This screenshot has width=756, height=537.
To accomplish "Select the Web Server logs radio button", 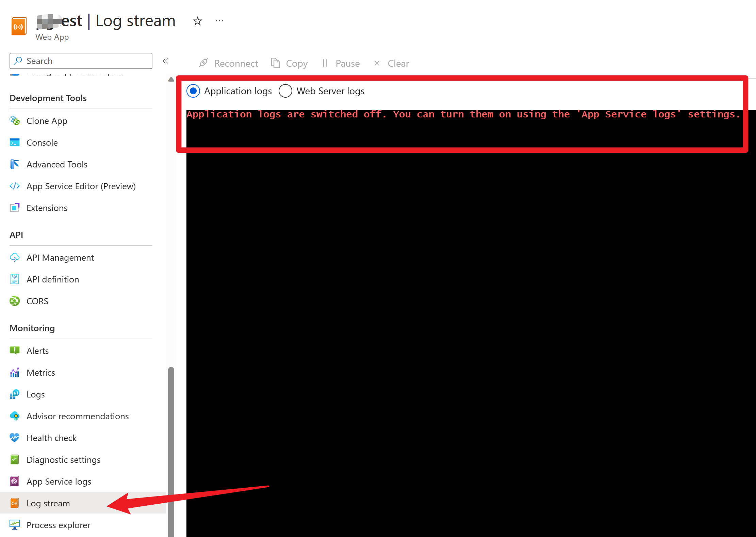I will [x=285, y=91].
